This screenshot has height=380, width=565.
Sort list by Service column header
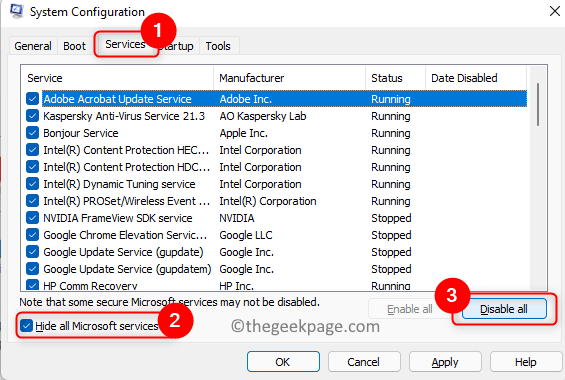[117, 78]
